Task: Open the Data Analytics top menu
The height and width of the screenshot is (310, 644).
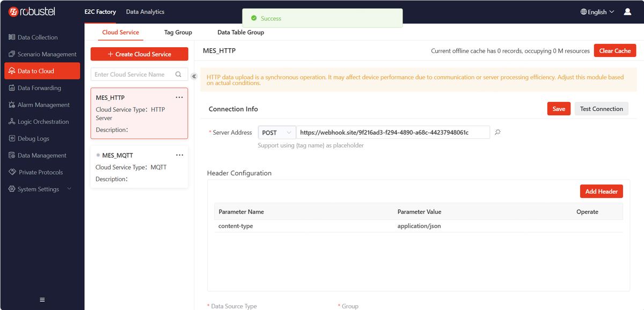Action: coord(145,12)
